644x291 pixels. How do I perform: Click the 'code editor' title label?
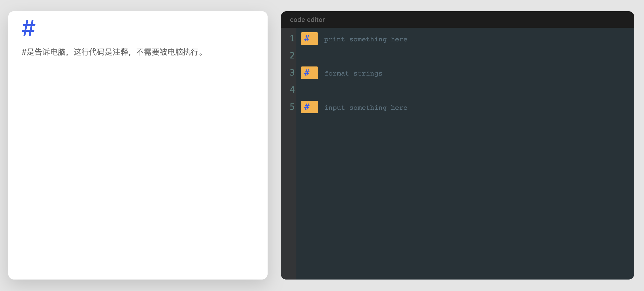pos(307,20)
